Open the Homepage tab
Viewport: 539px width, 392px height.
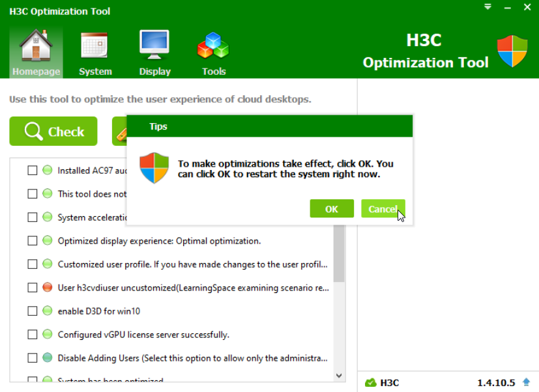[x=36, y=52]
